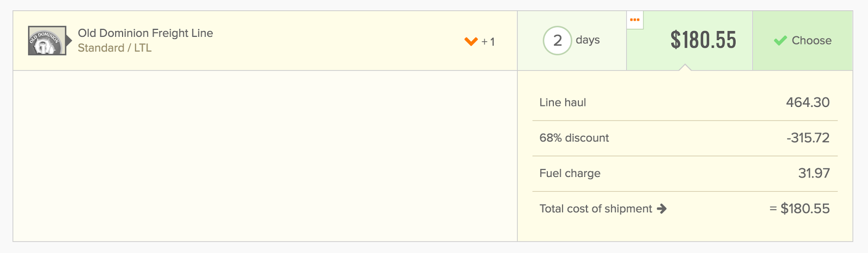Click the days transit time label

tap(588, 40)
